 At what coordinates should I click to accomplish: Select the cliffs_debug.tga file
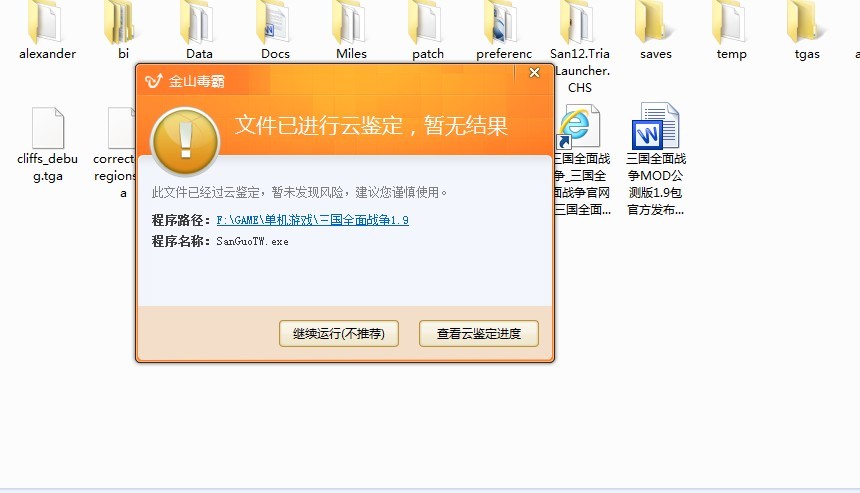click(x=47, y=145)
